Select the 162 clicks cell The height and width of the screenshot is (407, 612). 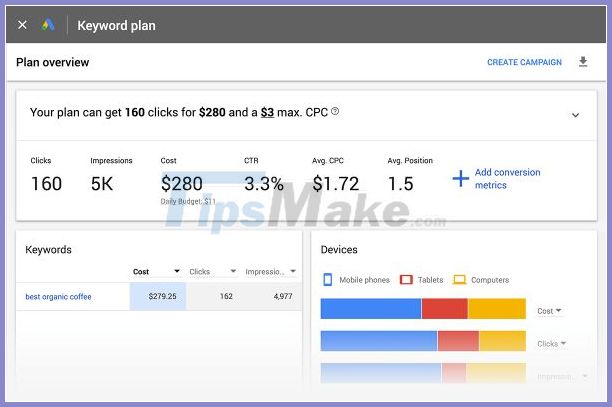click(214, 296)
